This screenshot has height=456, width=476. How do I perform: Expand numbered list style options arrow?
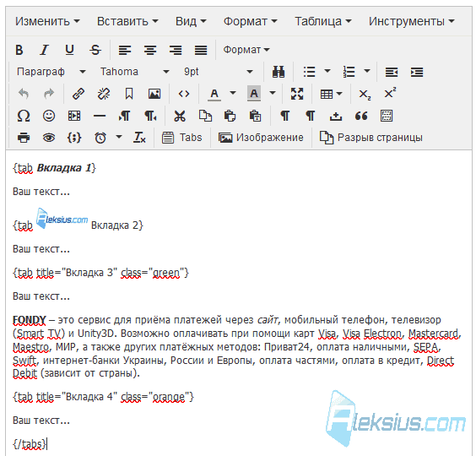(367, 71)
